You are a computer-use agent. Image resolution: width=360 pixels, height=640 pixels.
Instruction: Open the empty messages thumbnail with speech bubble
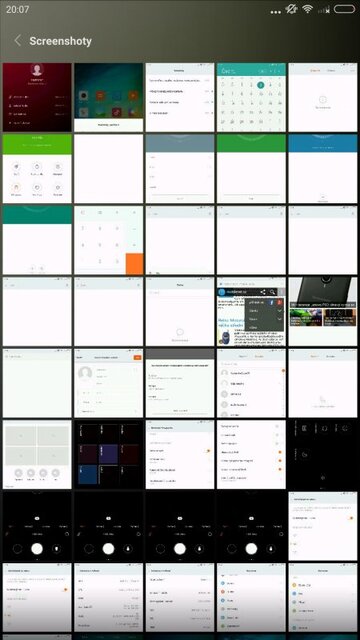click(x=180, y=311)
